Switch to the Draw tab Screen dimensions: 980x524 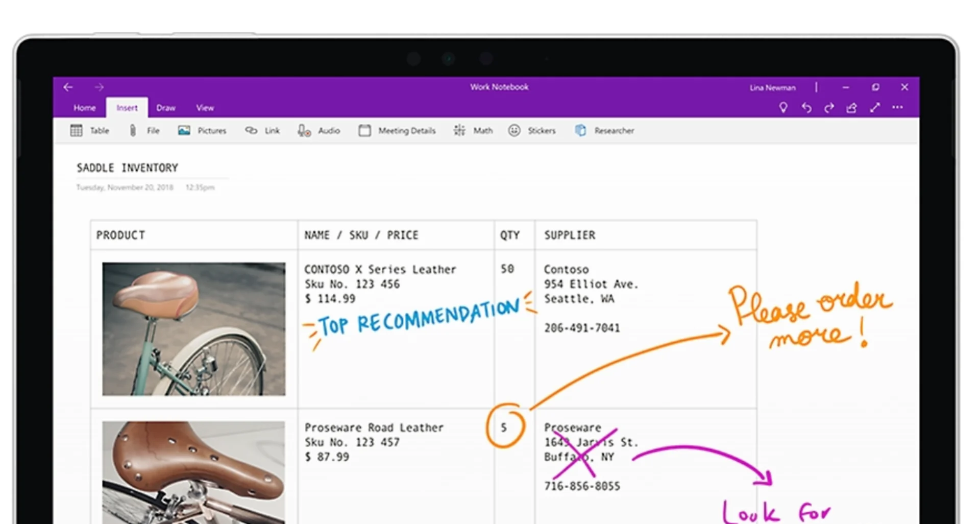pos(166,108)
